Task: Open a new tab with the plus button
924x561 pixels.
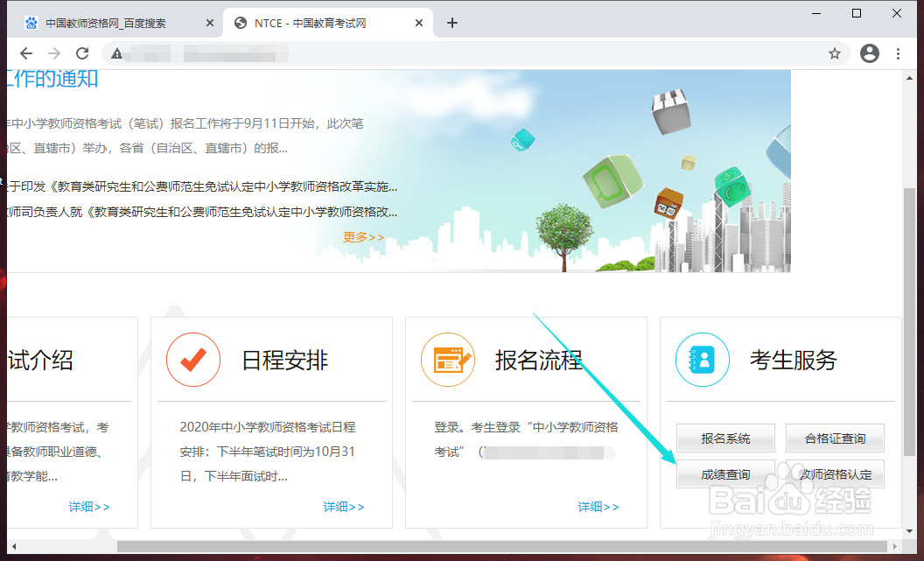Action: point(452,23)
